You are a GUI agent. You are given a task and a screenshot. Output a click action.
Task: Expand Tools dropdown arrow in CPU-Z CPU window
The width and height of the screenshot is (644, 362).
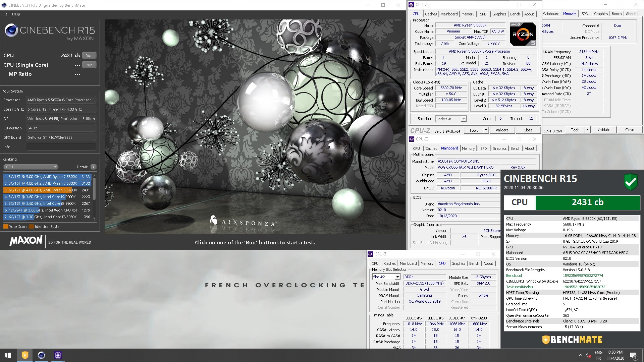[485, 130]
